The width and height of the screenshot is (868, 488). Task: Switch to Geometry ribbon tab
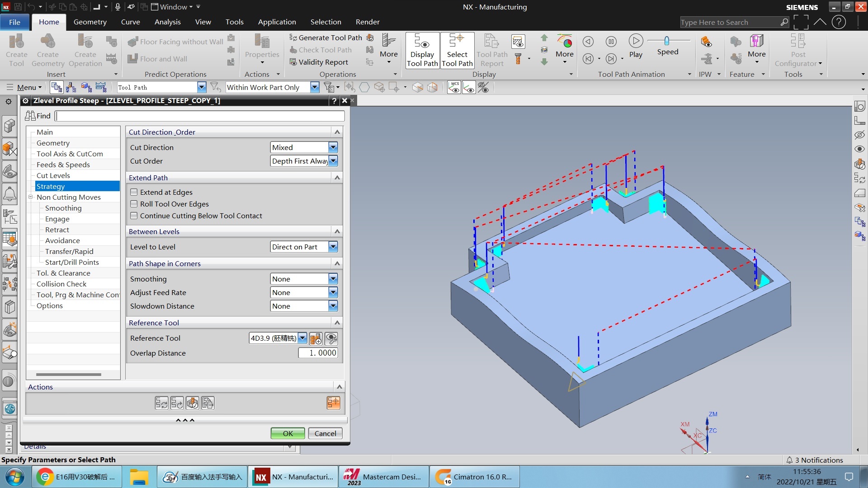tap(90, 22)
